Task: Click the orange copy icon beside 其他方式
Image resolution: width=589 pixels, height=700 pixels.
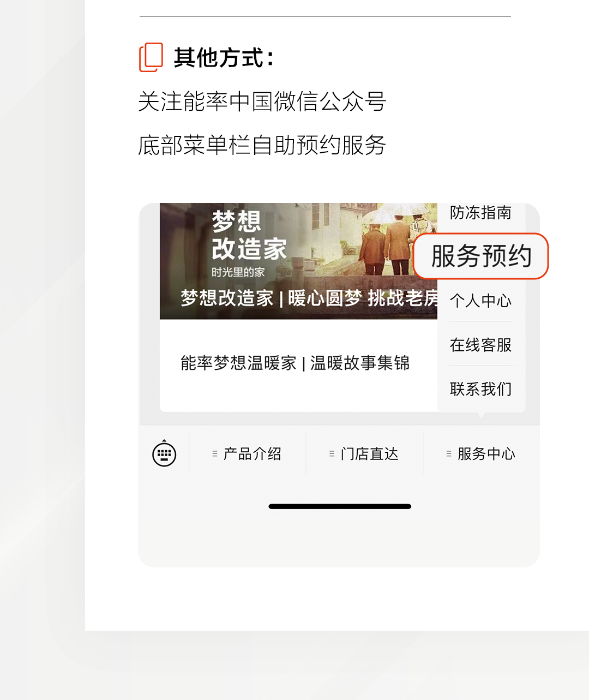Action: pyautogui.click(x=151, y=57)
